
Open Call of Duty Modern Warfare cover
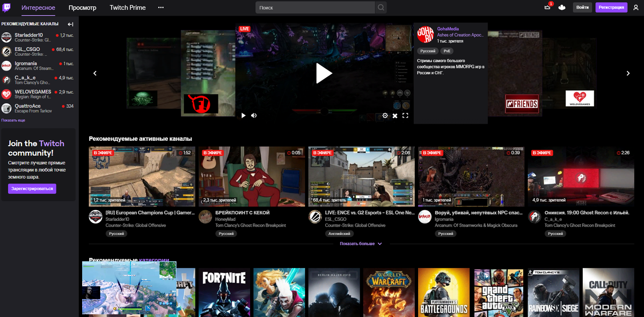(x=608, y=293)
